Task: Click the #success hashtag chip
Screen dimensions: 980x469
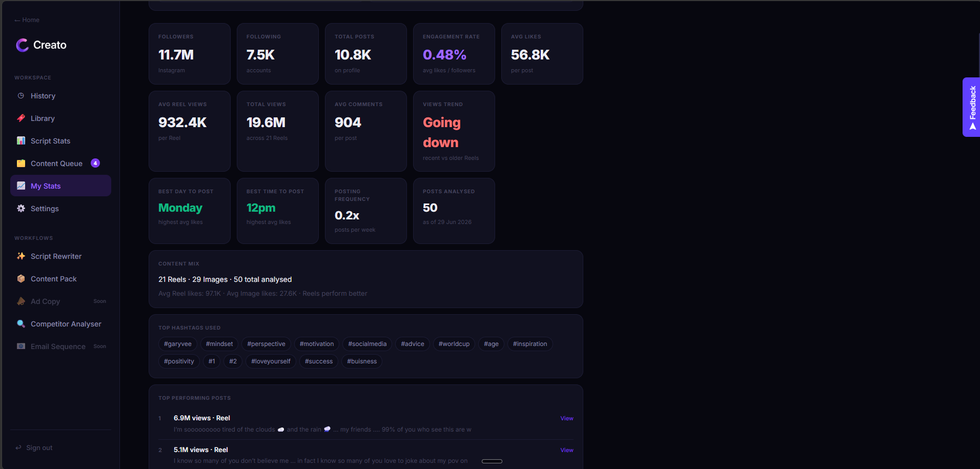Action: point(319,361)
